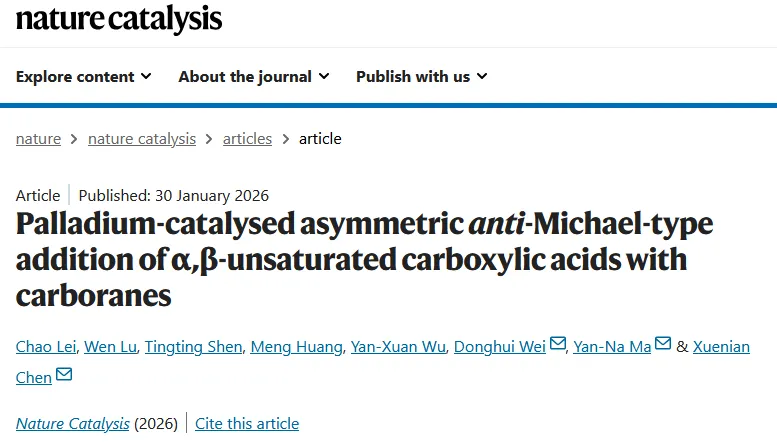Click author Xuenian Chen name

(x=721, y=346)
